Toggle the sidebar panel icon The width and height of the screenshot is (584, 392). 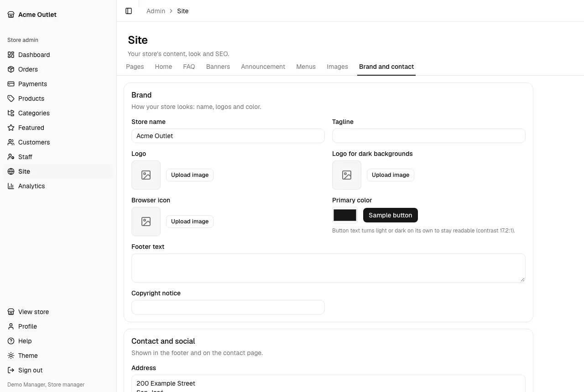(129, 11)
